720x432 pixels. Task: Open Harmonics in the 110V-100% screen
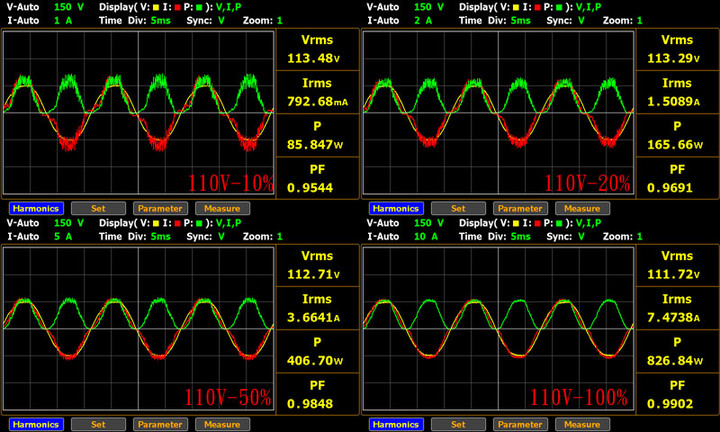pos(396,424)
